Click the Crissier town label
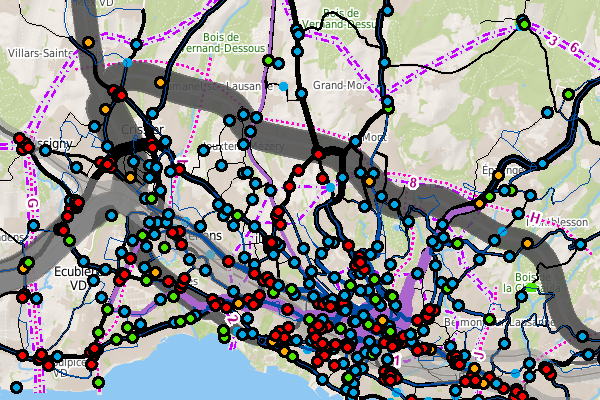 coord(140,131)
